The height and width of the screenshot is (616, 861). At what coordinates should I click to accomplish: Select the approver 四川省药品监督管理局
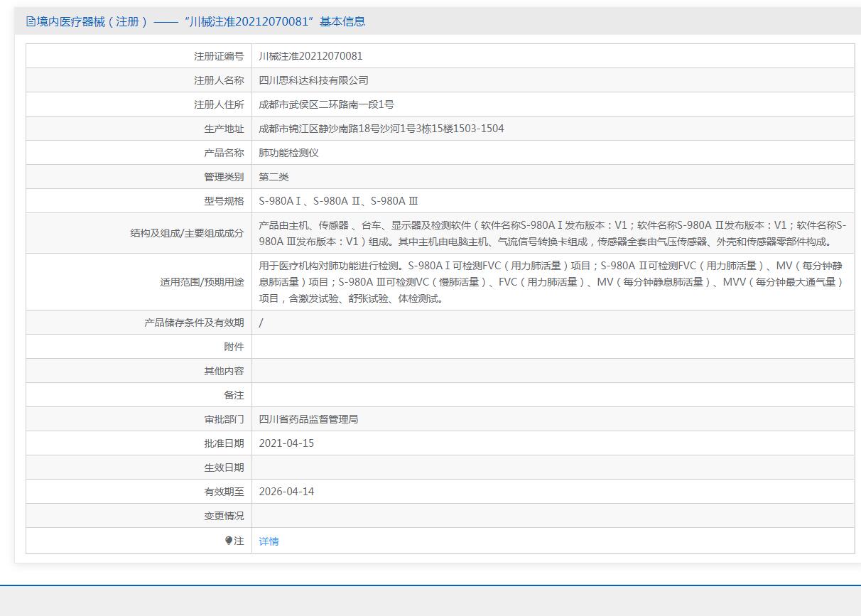pyautogui.click(x=309, y=419)
